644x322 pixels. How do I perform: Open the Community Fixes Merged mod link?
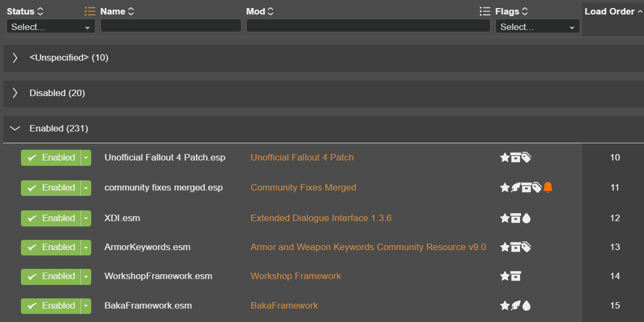(x=303, y=187)
